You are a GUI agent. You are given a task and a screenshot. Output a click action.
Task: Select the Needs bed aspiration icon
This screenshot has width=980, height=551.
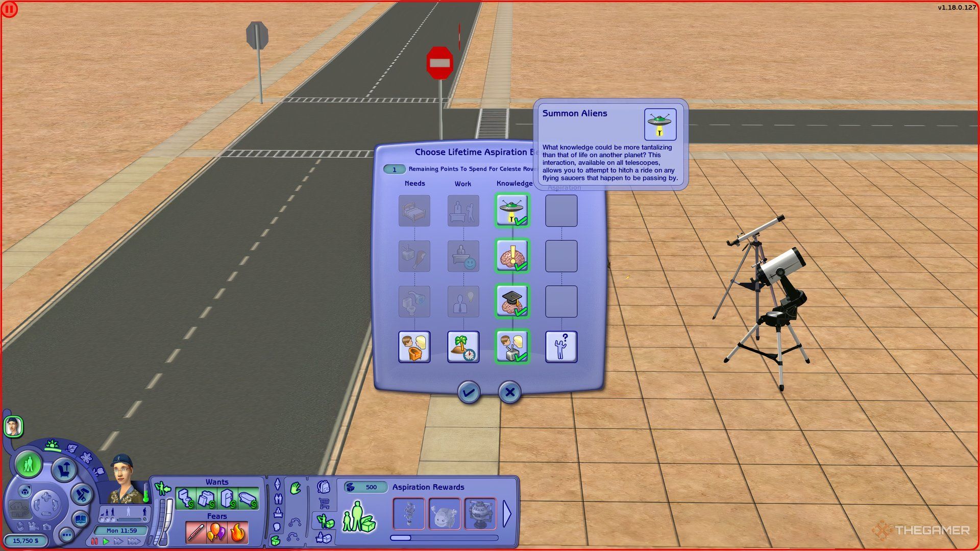[413, 210]
